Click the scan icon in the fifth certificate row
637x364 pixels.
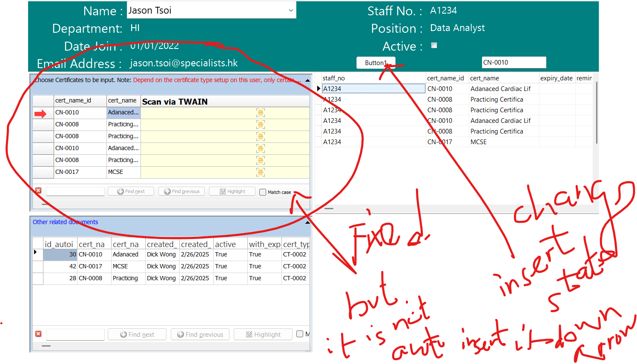[x=261, y=160]
